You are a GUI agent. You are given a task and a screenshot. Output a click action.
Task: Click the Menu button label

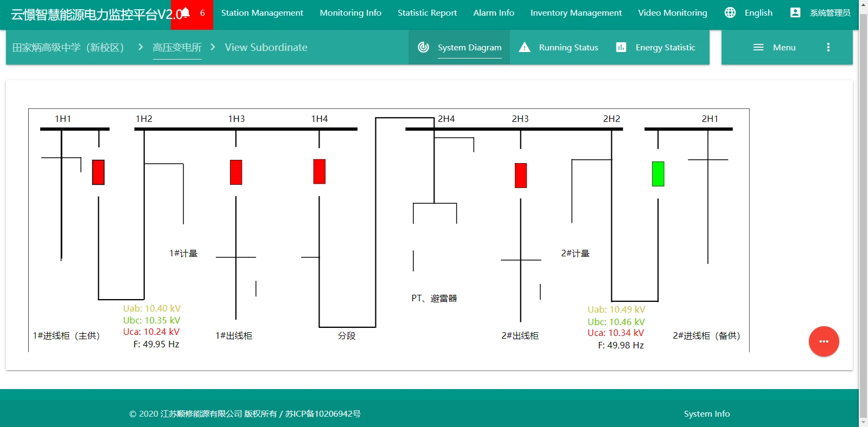coord(784,47)
